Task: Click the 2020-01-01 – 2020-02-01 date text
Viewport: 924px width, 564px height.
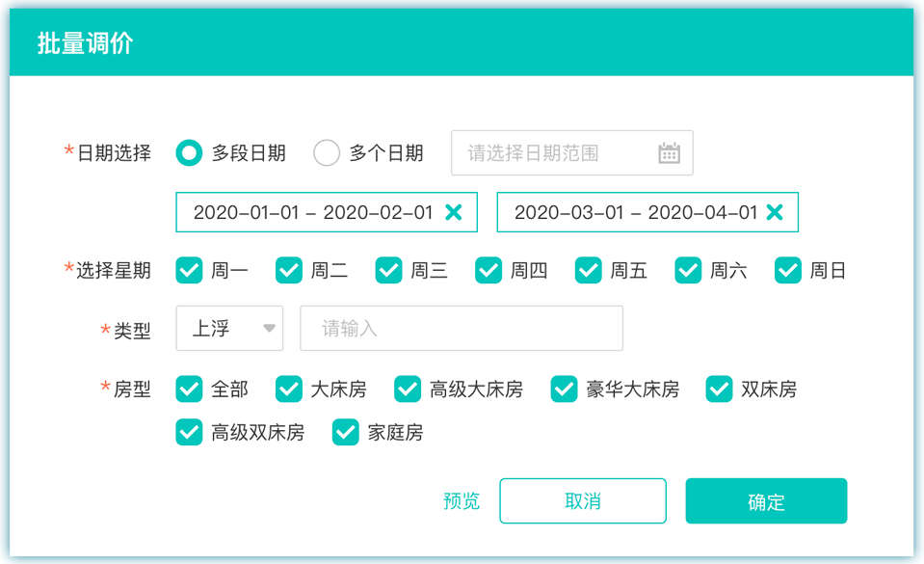Action: click(x=313, y=212)
